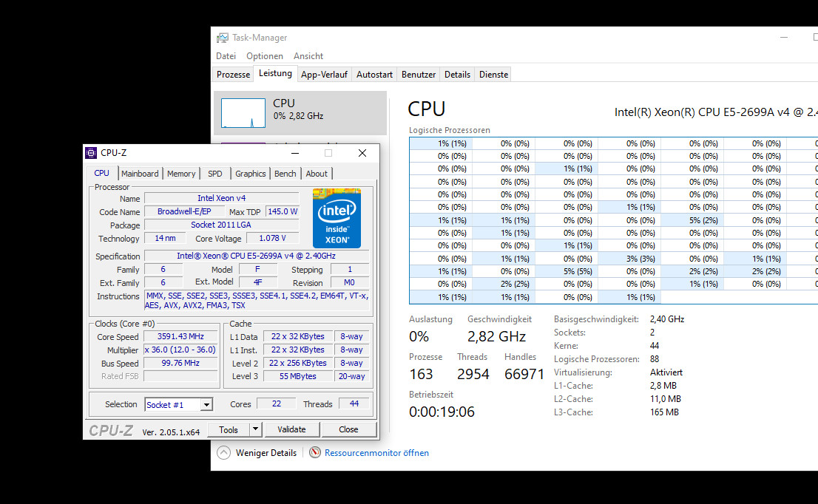Click the Intel Inside Xeon logo

tap(337, 218)
